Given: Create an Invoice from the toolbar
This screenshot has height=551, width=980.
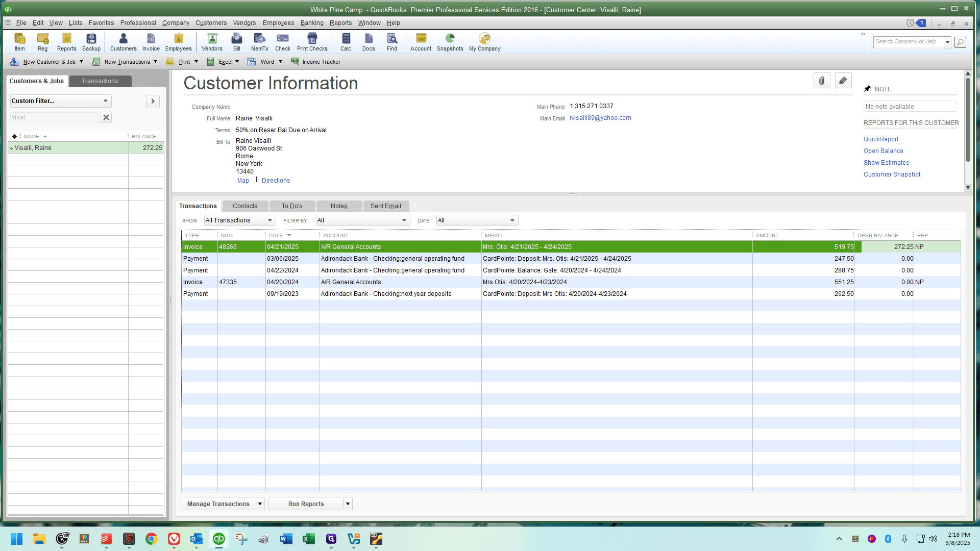Looking at the screenshot, I should 151,42.
